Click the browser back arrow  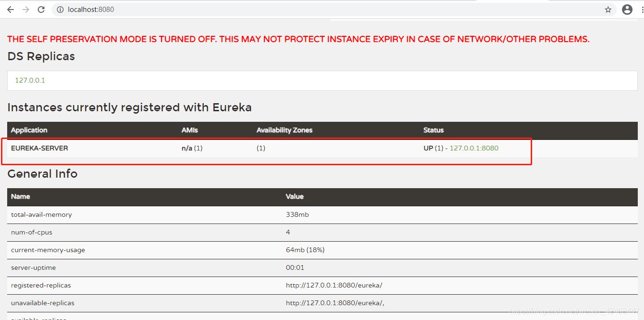[x=11, y=10]
